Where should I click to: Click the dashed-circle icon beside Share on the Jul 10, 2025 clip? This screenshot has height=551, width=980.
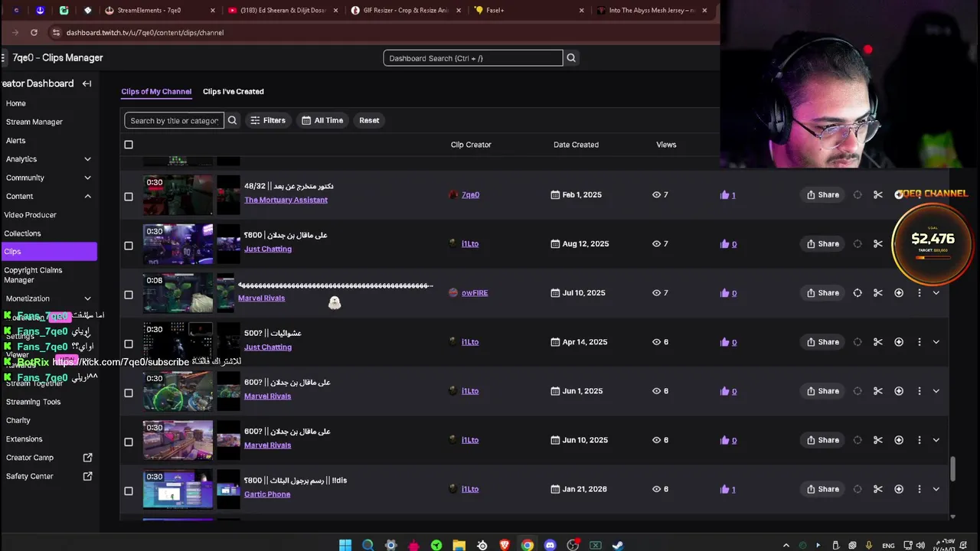pos(857,293)
